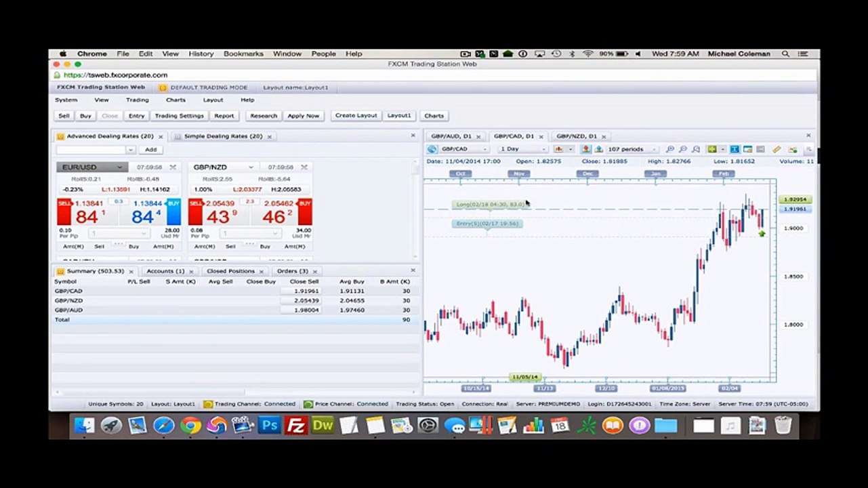This screenshot has height=488, width=868.
Task: Select the ruler measurement tool
Action: coord(777,149)
